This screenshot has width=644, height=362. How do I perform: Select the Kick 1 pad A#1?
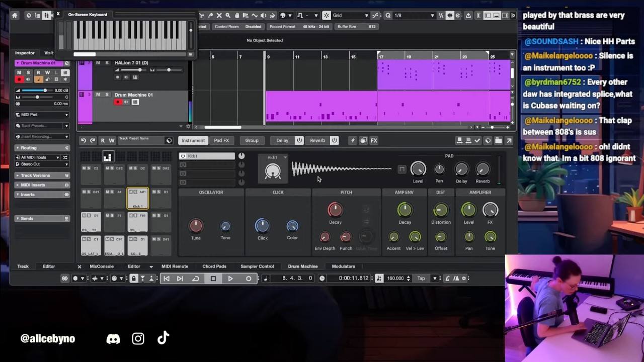(137, 199)
